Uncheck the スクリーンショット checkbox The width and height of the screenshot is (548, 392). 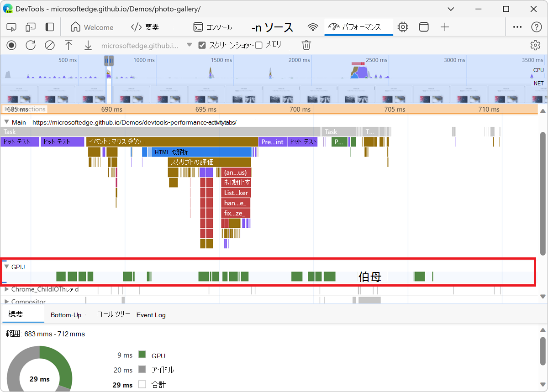pyautogui.click(x=202, y=45)
